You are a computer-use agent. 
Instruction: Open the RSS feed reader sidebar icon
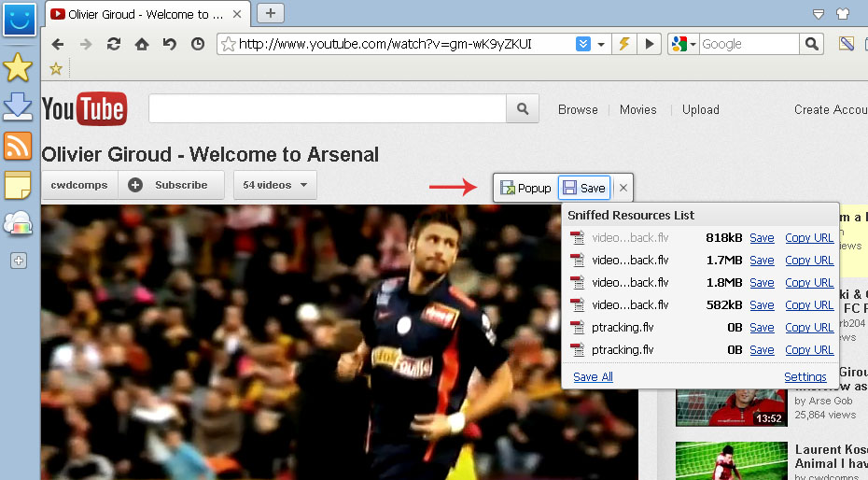point(18,146)
